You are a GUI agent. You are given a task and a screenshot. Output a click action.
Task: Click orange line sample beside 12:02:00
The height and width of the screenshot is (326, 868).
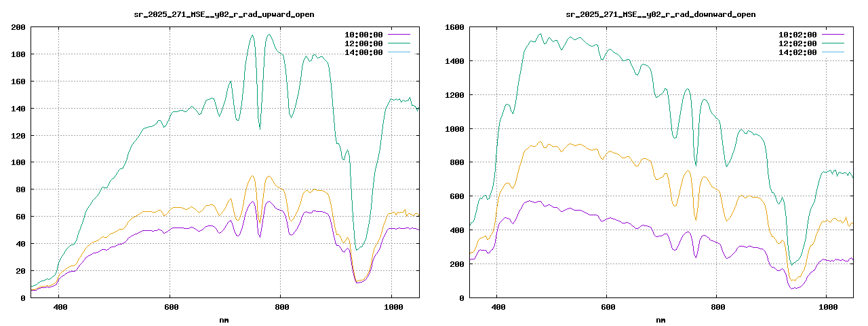pos(833,43)
